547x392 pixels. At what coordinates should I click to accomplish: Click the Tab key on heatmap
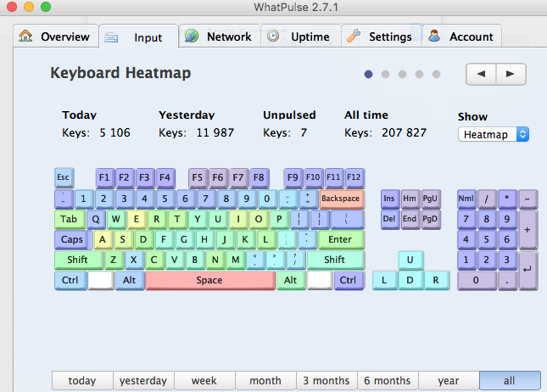click(x=70, y=219)
